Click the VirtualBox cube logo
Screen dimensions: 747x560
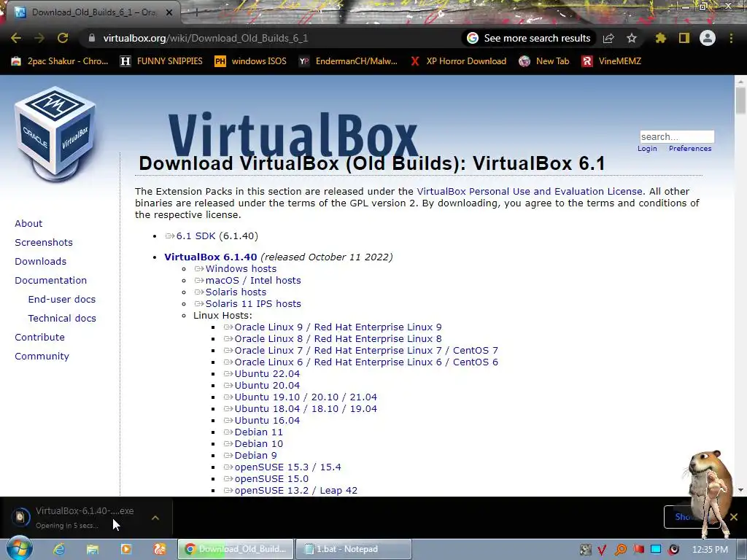[55, 134]
